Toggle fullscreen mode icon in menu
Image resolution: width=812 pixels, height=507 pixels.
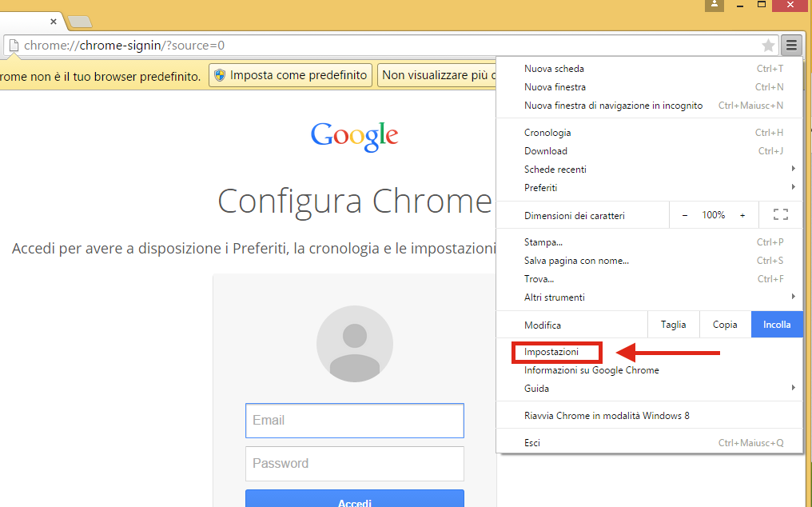780,214
